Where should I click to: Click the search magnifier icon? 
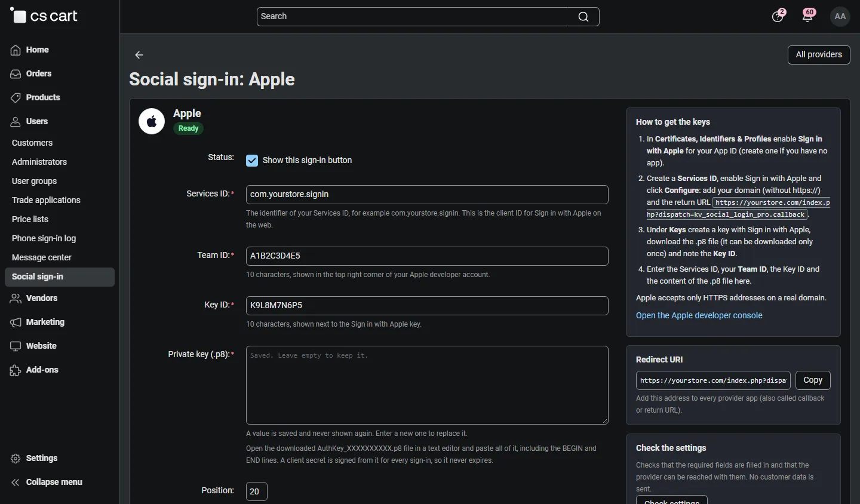[x=583, y=17]
